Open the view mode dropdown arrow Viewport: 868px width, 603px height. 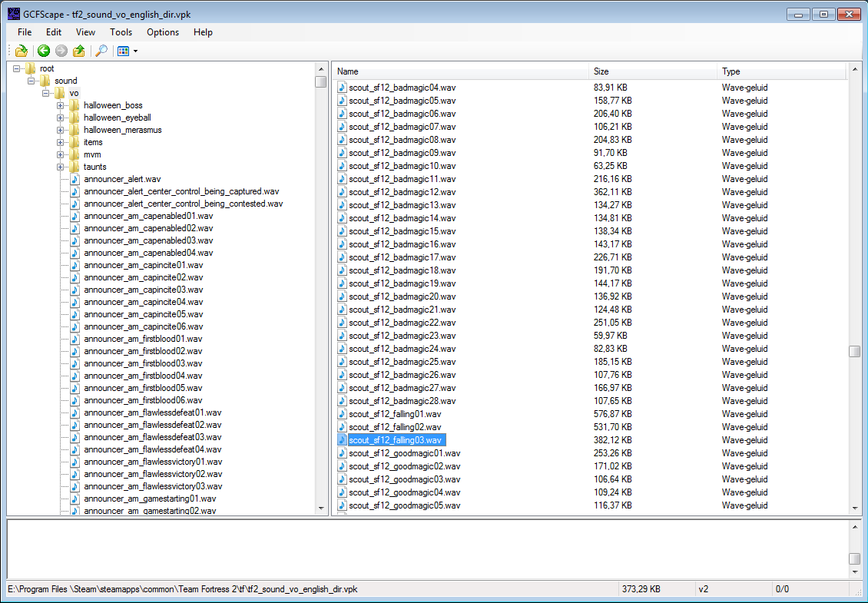tap(136, 51)
